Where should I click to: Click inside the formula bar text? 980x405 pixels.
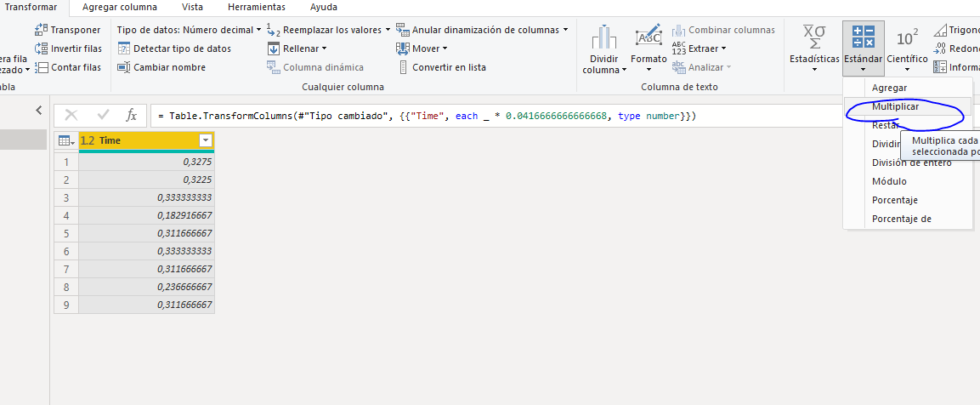coord(427,116)
